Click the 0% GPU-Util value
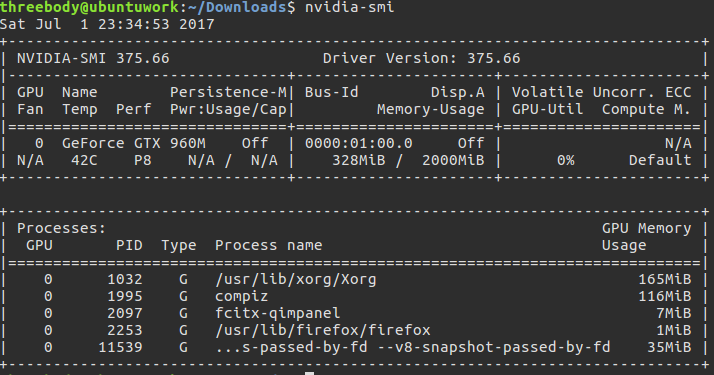714x375 pixels. (566, 160)
